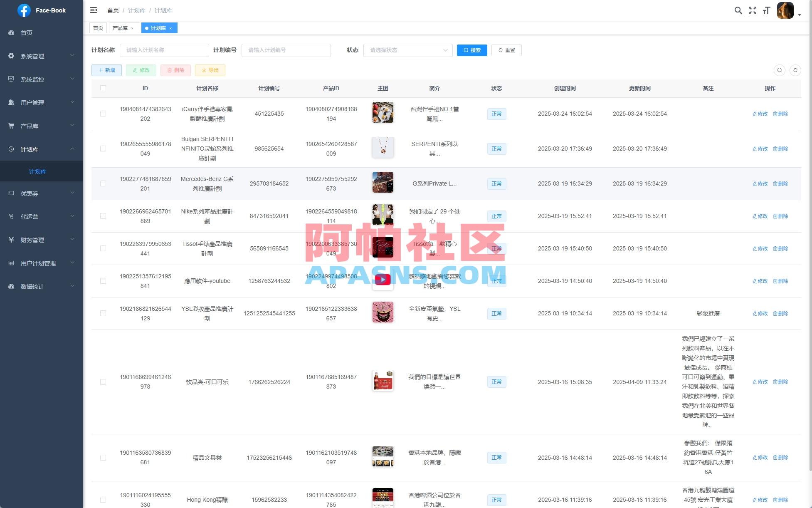
Task: Open the 状态 select dropdown
Action: [408, 50]
